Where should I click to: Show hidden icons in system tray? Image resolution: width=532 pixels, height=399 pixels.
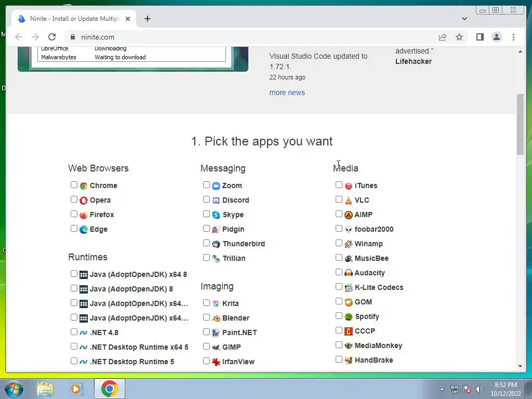click(x=442, y=390)
